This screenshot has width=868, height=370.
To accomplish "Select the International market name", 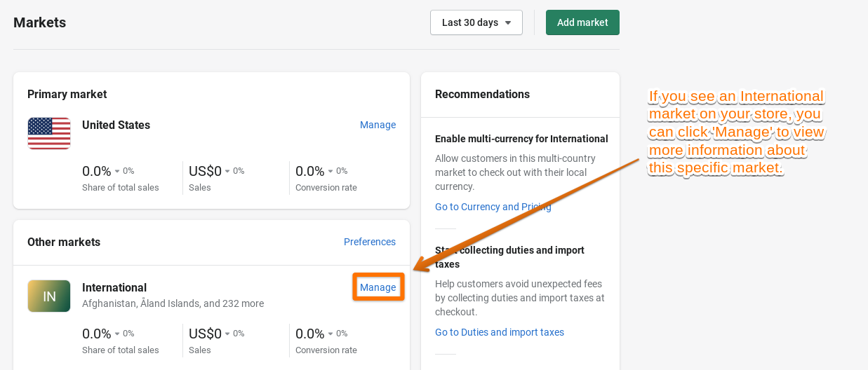I will 114,287.
